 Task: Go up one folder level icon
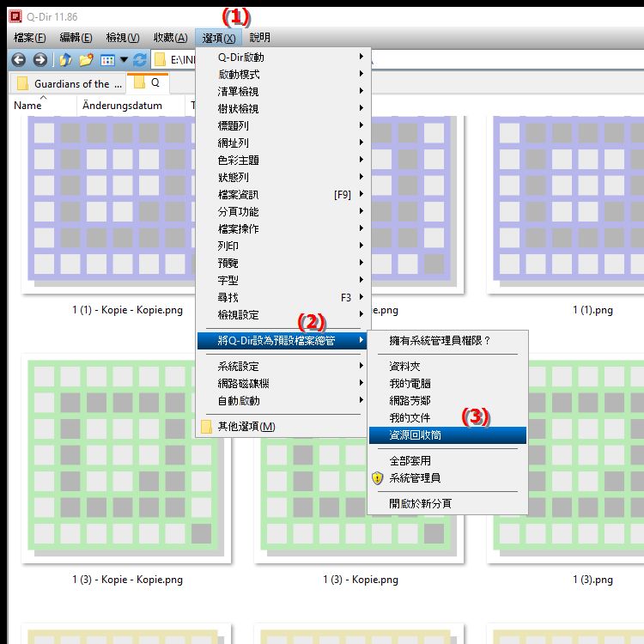(64, 60)
